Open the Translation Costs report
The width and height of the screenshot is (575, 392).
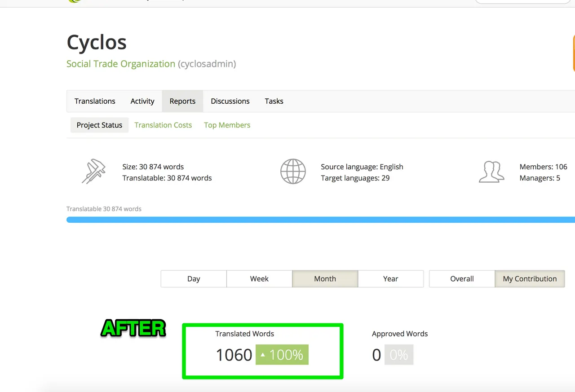click(163, 125)
